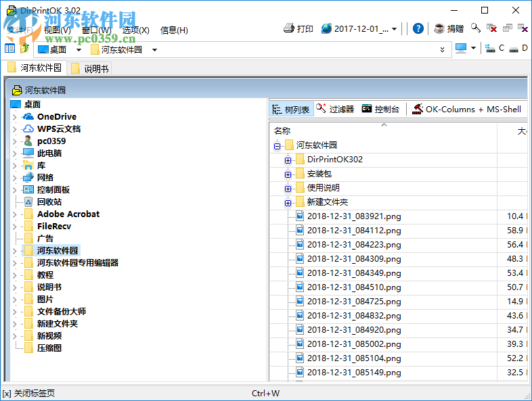Click the cascade windows icon in top toolbar
Screen dimensions: 532x401
508,28
